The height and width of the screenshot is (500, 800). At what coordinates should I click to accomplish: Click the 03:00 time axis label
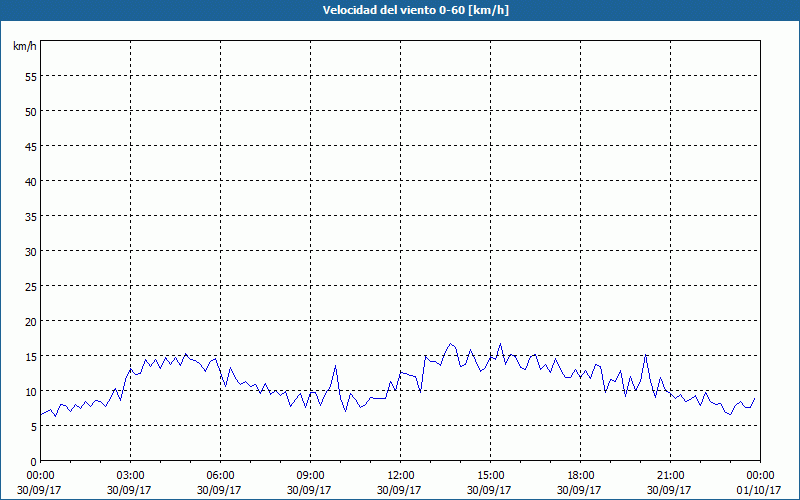(130, 476)
